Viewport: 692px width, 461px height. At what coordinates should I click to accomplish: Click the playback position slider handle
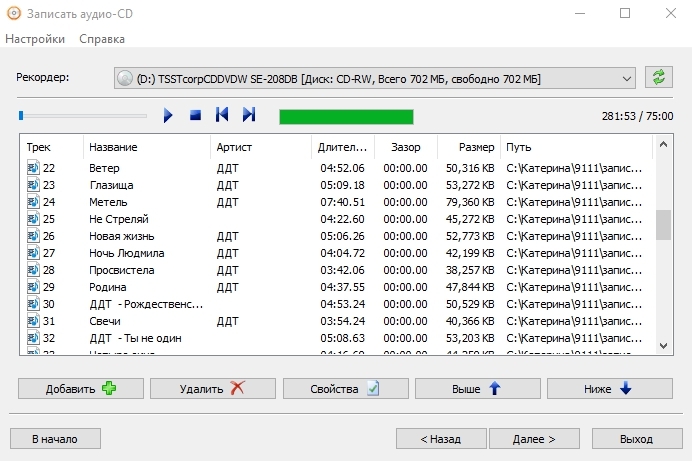click(x=21, y=116)
